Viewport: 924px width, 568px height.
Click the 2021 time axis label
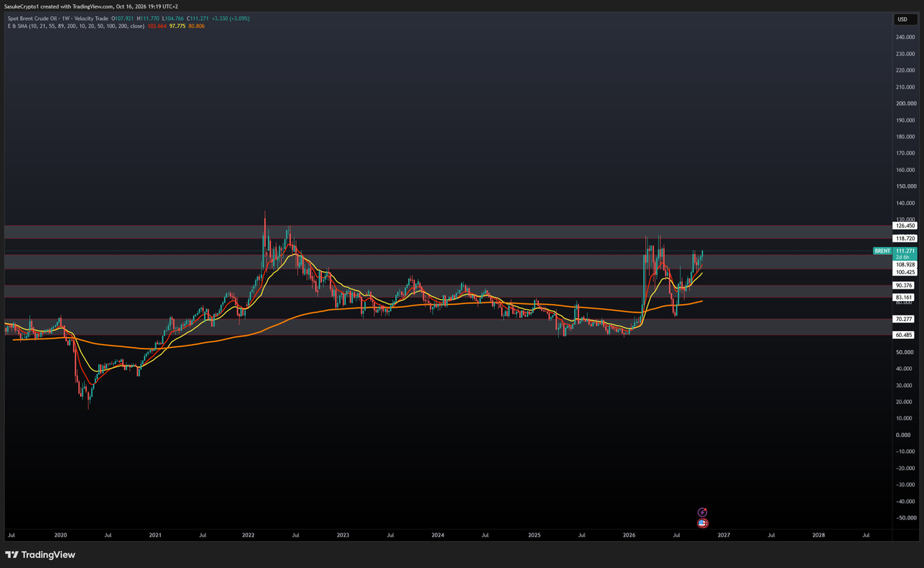pos(155,534)
